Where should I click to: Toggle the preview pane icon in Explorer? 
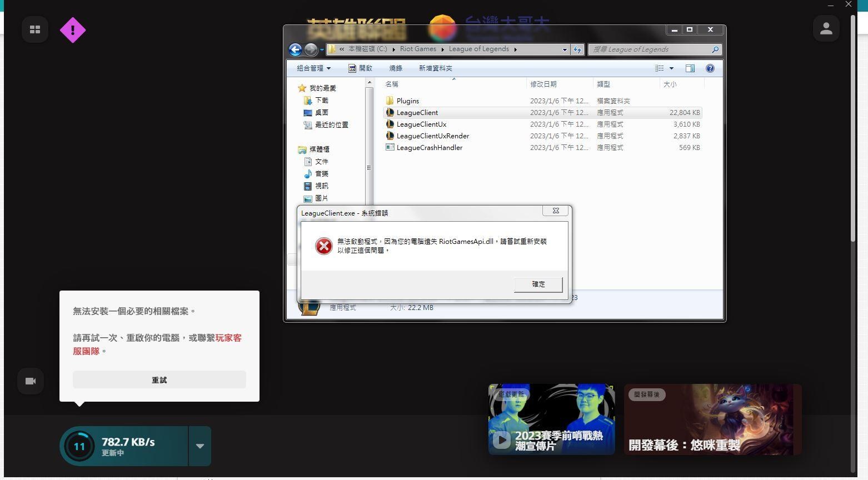click(x=690, y=68)
